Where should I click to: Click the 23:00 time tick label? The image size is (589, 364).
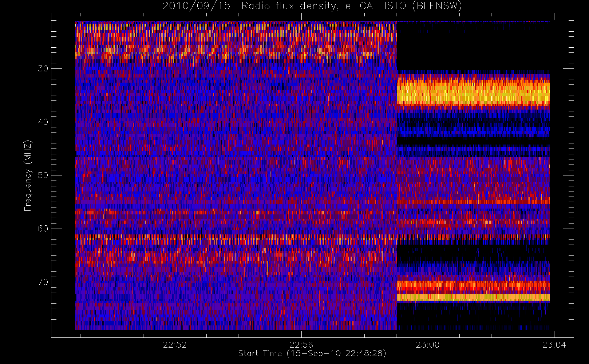(428, 345)
